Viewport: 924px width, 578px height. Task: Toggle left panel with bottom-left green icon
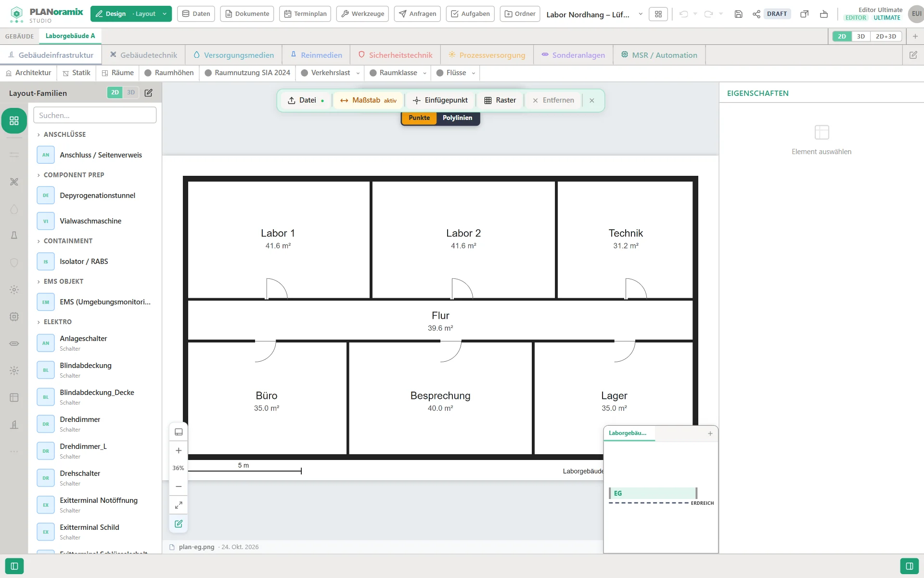14,566
